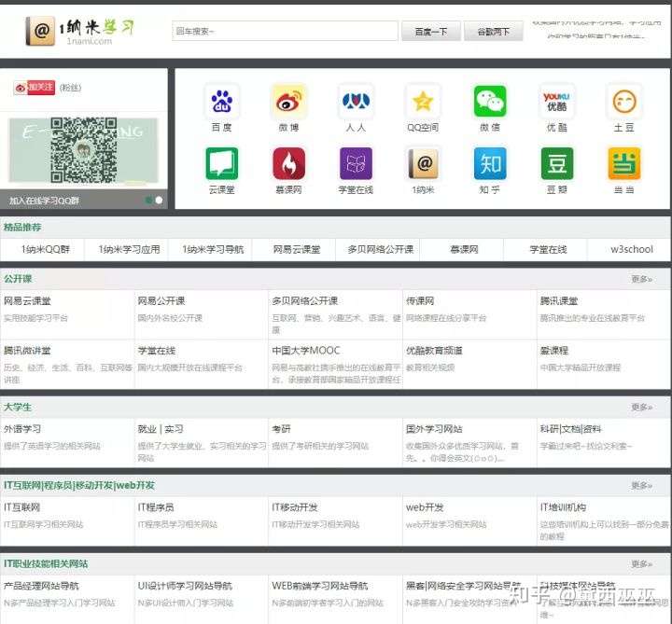
Task: Open the Weibo (微博) icon
Action: pos(288,102)
